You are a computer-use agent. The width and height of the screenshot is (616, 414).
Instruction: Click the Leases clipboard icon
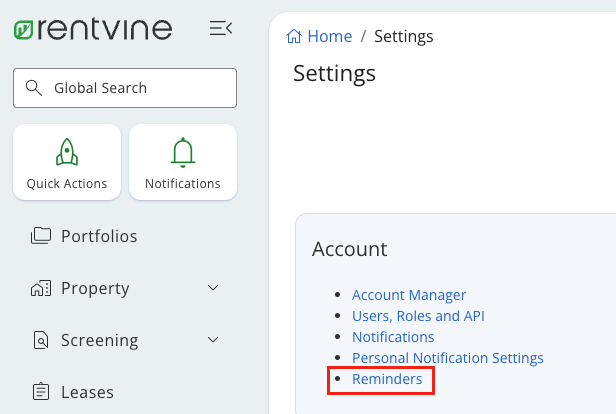pyautogui.click(x=41, y=392)
